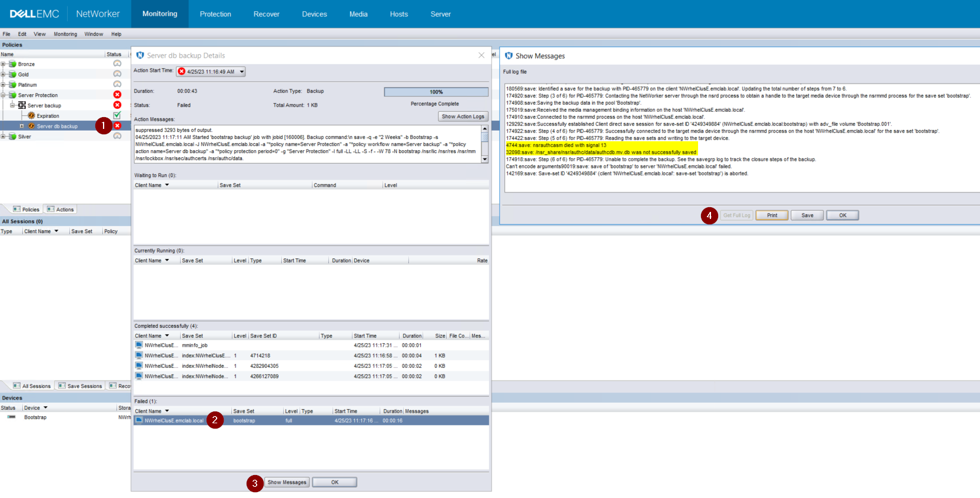
Task: Click the Gold policy never-run status icon
Action: click(x=117, y=74)
